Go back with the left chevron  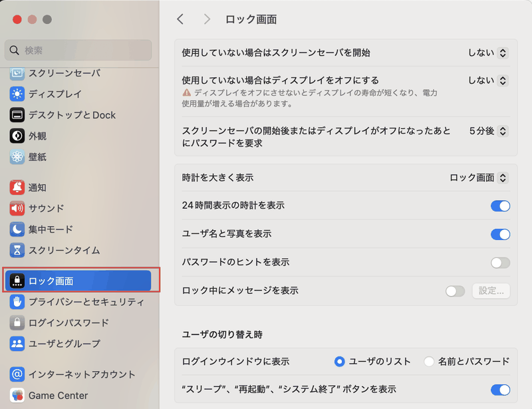[180, 19]
